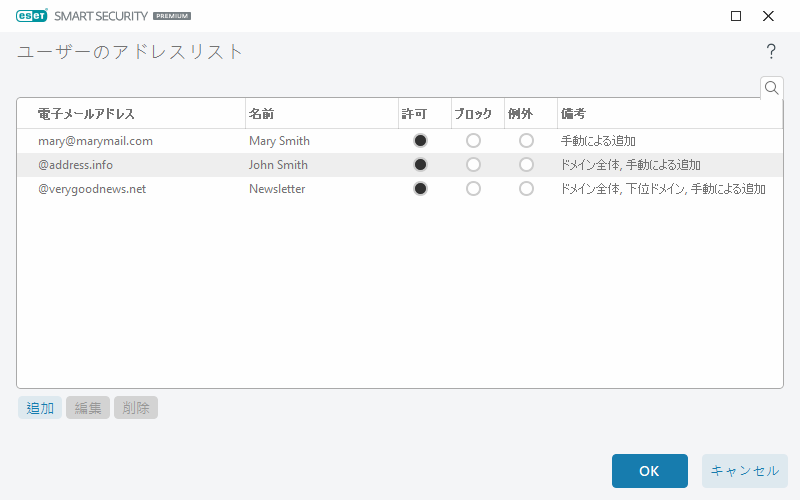The width and height of the screenshot is (800, 500).
Task: Click the 備考 column header
Action: [573, 114]
